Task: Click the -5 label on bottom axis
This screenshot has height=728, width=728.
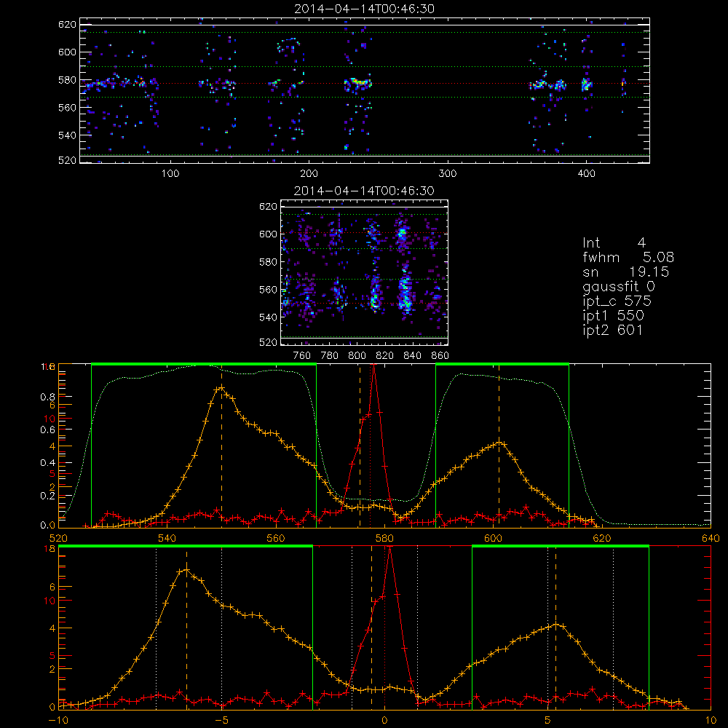Action: (x=222, y=720)
